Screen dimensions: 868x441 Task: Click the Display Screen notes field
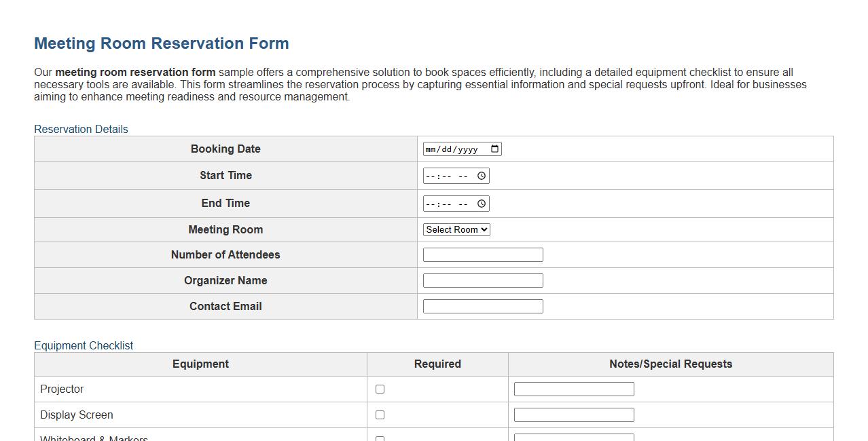tap(574, 415)
